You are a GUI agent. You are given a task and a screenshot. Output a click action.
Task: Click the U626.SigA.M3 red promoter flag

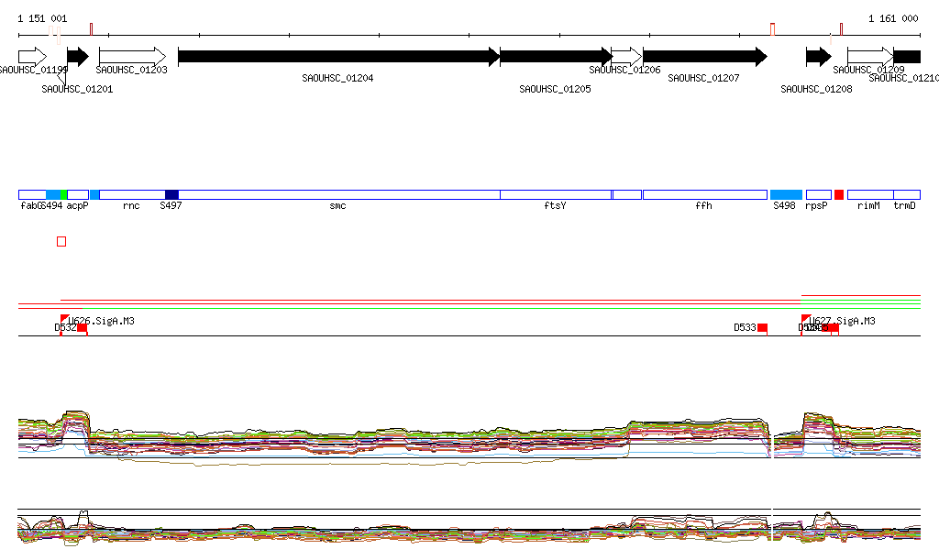[x=64, y=318]
